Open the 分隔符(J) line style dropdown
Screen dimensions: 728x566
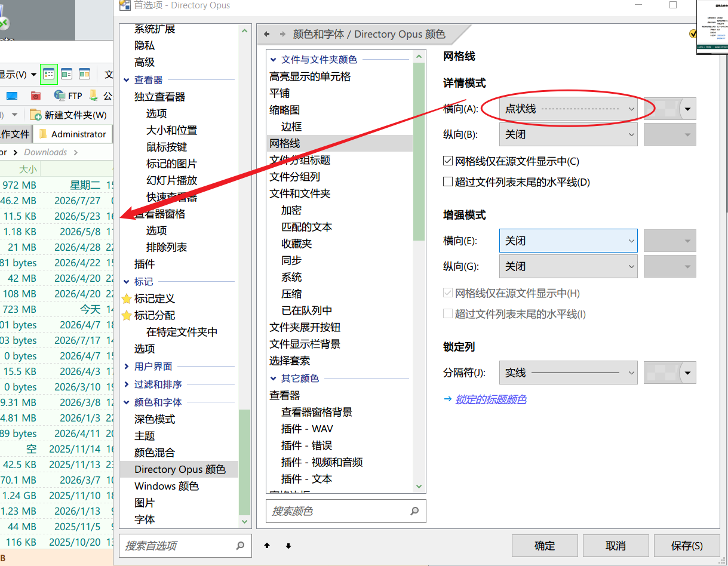point(569,373)
